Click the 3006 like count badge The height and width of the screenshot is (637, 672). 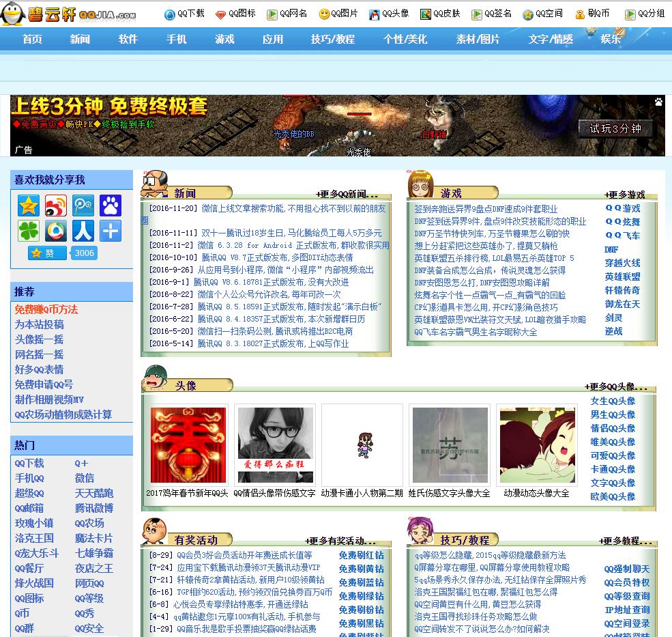coord(85,253)
